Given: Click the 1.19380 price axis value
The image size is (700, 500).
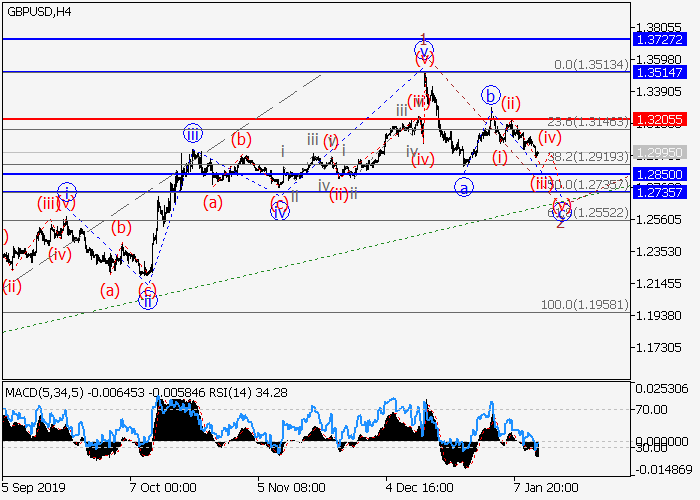Looking at the screenshot, I should [x=659, y=316].
